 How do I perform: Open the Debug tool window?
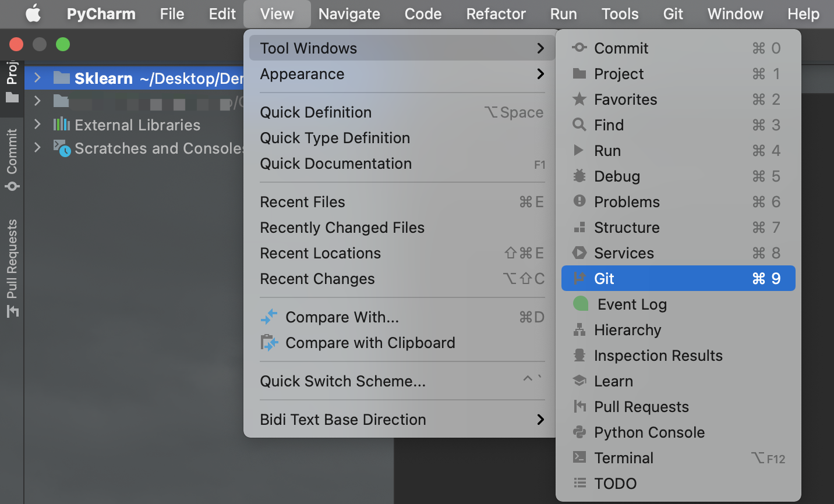point(617,176)
